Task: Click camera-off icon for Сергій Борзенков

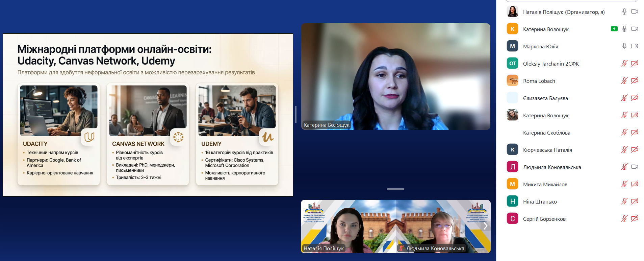Action: (634, 219)
